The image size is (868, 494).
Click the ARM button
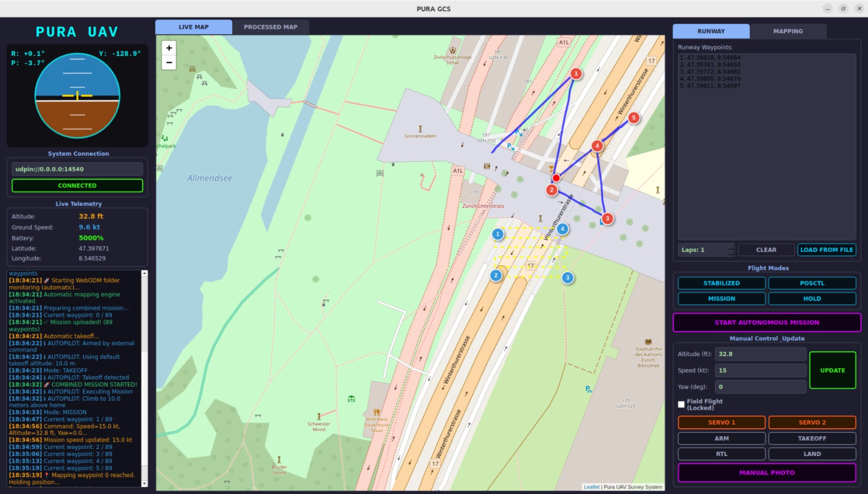tap(722, 439)
